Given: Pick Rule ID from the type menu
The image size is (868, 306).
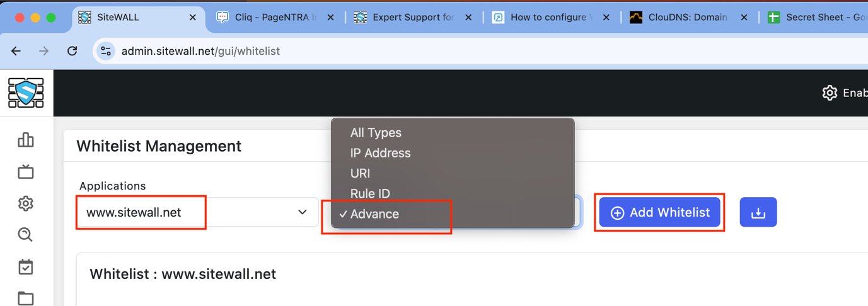Looking at the screenshot, I should 370,193.
